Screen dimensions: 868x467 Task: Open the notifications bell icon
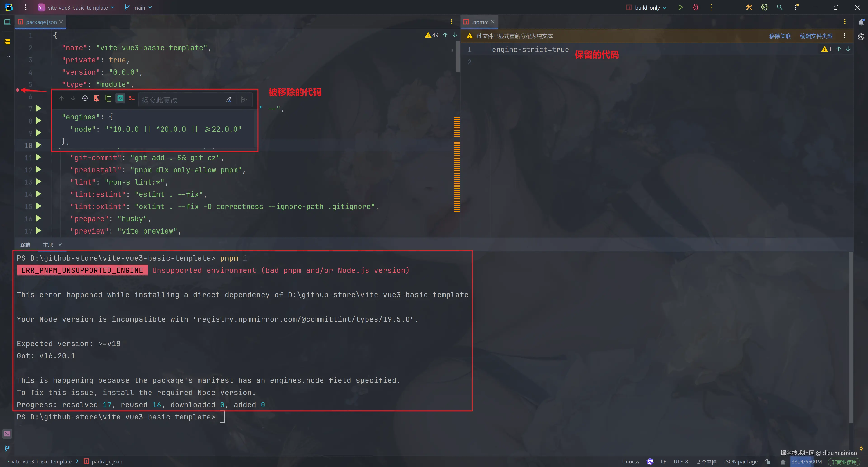tap(861, 22)
